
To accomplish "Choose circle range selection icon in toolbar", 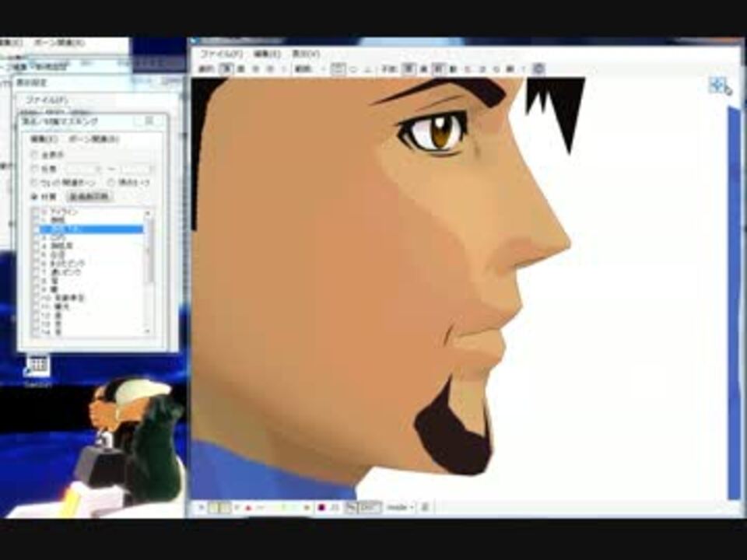I will (x=353, y=69).
